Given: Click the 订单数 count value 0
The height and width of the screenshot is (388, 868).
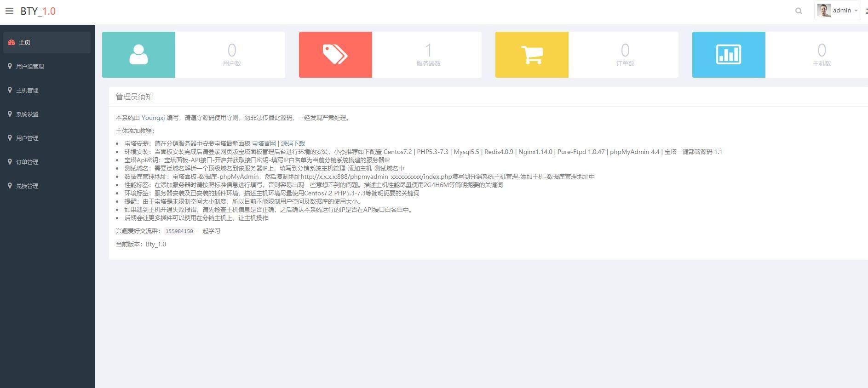Looking at the screenshot, I should [x=625, y=50].
